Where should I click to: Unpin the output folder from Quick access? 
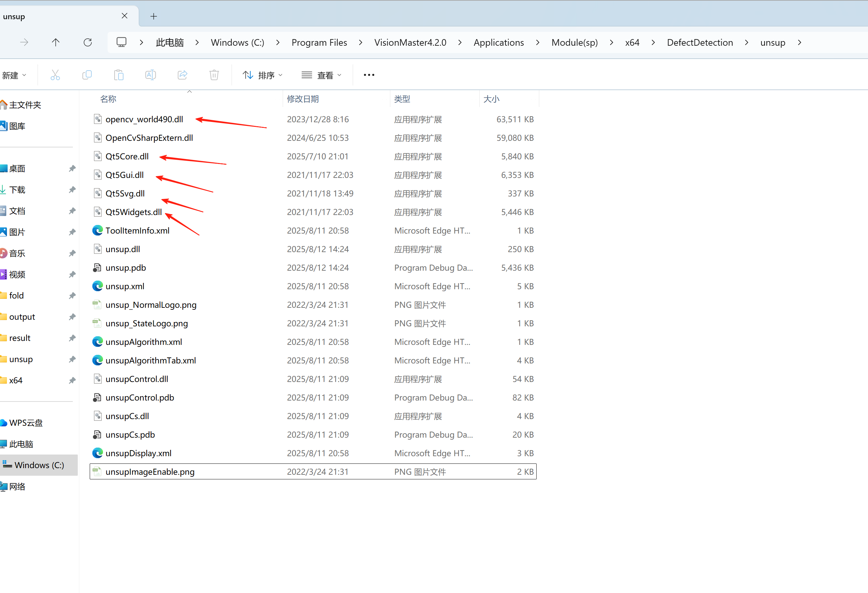[72, 317]
